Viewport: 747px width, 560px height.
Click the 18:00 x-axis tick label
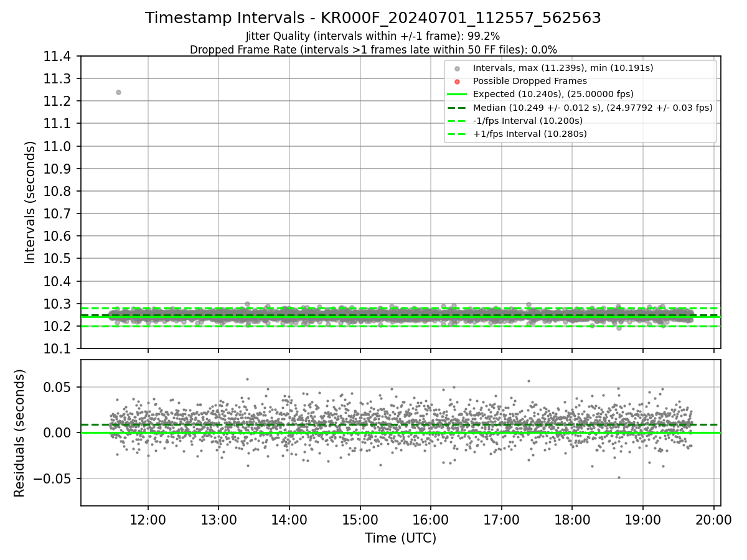(x=572, y=520)
